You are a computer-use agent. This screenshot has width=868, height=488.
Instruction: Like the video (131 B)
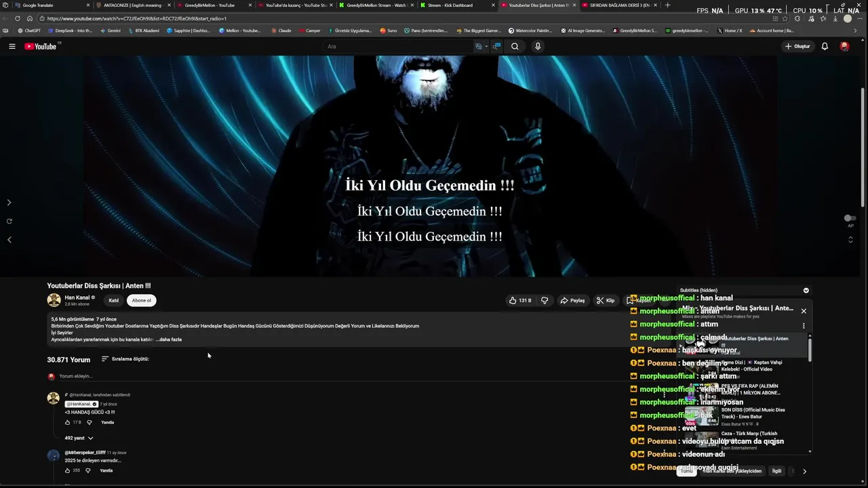(520, 300)
